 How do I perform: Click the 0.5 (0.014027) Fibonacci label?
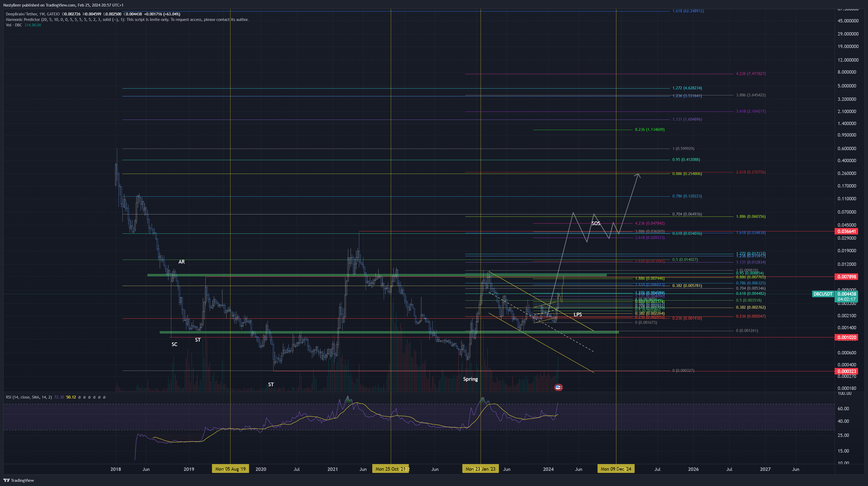tap(685, 260)
